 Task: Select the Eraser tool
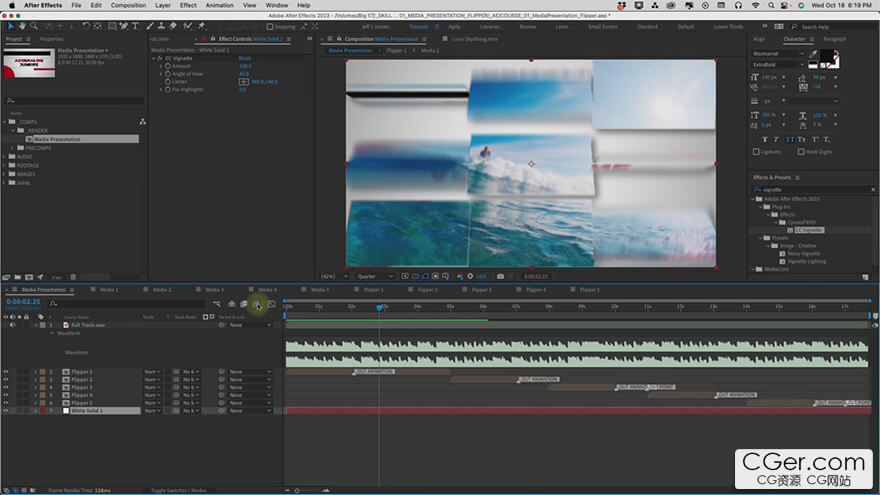[173, 26]
